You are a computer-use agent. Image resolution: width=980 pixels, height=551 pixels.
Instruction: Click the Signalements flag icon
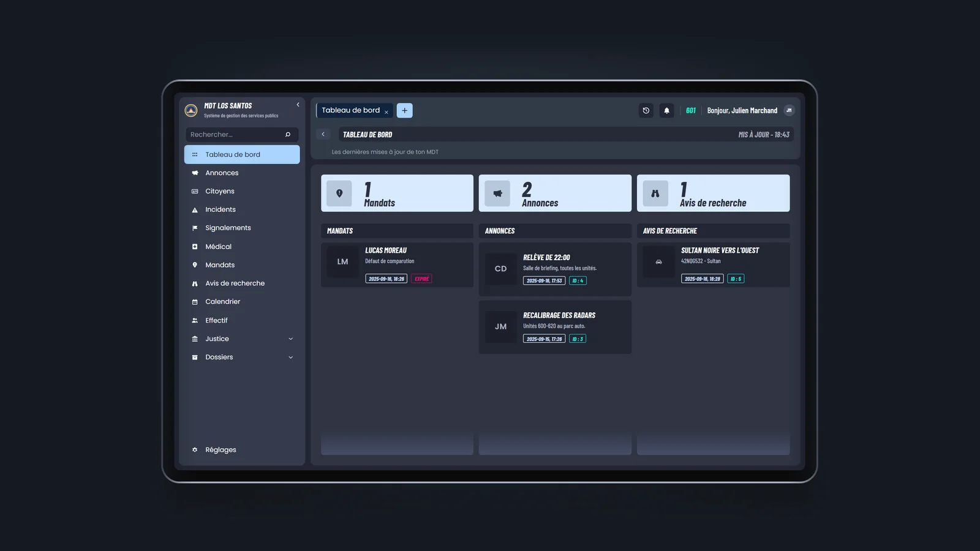click(195, 228)
